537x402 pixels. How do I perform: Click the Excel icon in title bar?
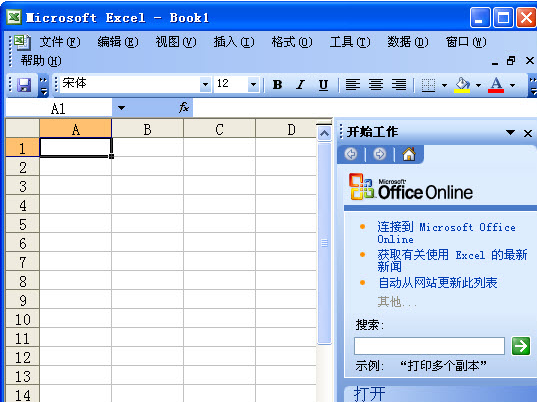pos(14,17)
